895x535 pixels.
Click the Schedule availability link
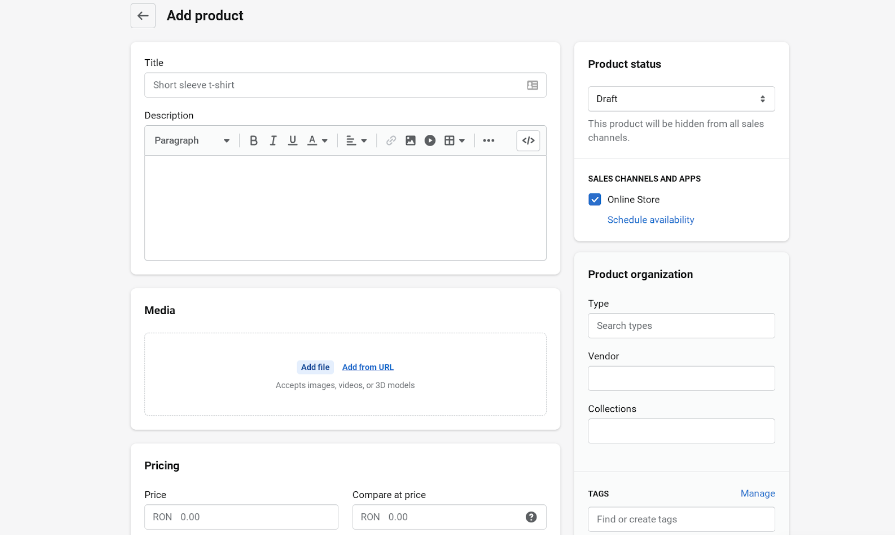point(651,220)
